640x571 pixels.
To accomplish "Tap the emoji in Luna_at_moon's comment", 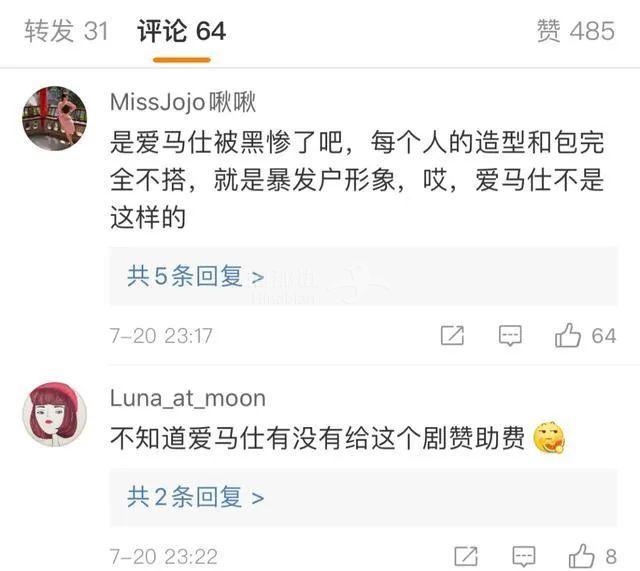I will tap(549, 438).
